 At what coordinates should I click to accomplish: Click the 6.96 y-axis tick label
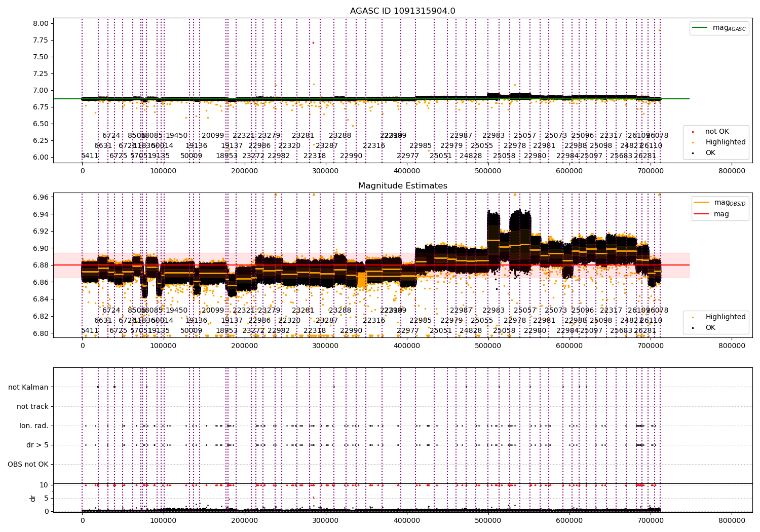(x=41, y=197)
